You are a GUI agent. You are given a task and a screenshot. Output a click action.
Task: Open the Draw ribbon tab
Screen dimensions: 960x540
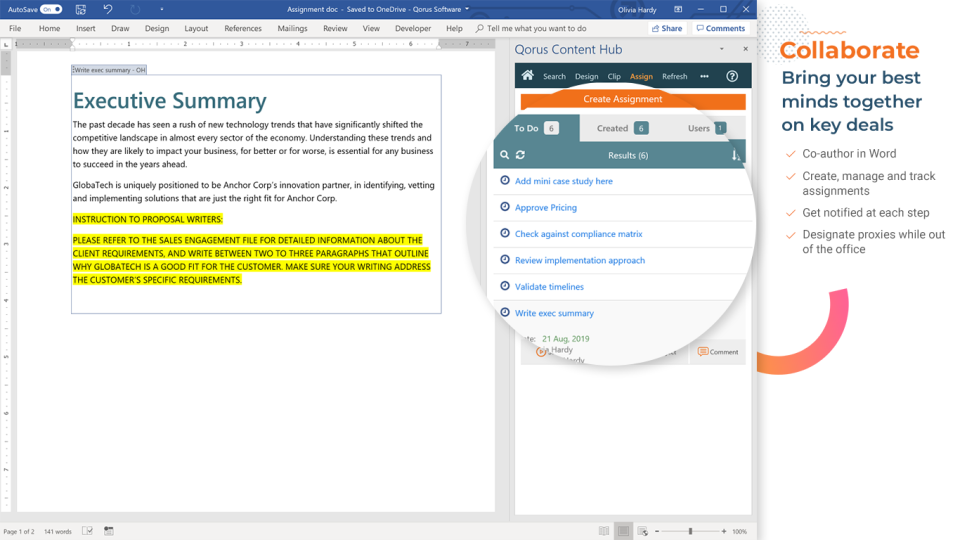point(120,28)
